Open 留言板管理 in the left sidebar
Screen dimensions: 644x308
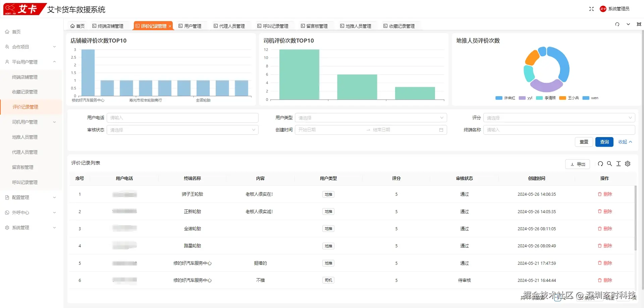tap(32, 167)
